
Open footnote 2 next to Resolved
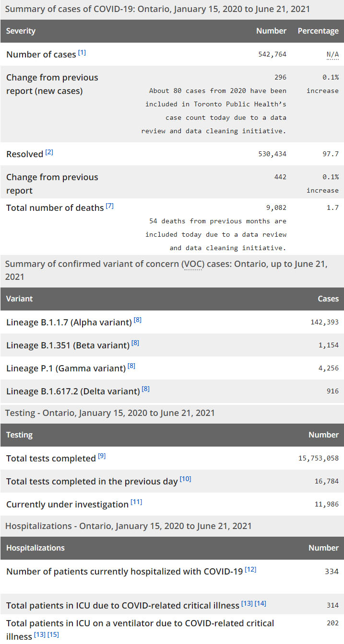[x=49, y=152]
